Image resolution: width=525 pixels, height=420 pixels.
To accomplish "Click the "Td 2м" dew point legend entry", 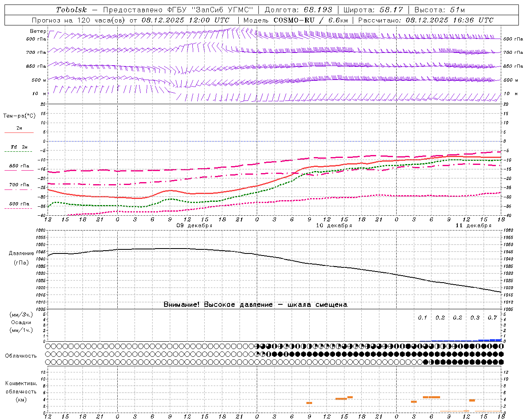I will click(x=19, y=147).
